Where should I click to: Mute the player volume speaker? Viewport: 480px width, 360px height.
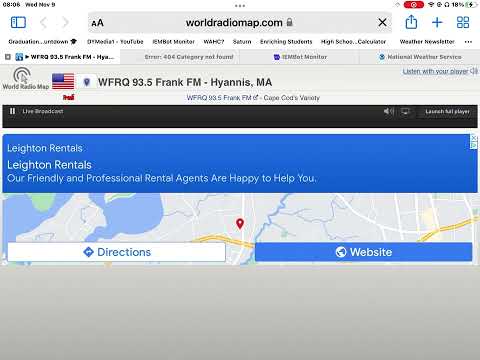pos(388,111)
